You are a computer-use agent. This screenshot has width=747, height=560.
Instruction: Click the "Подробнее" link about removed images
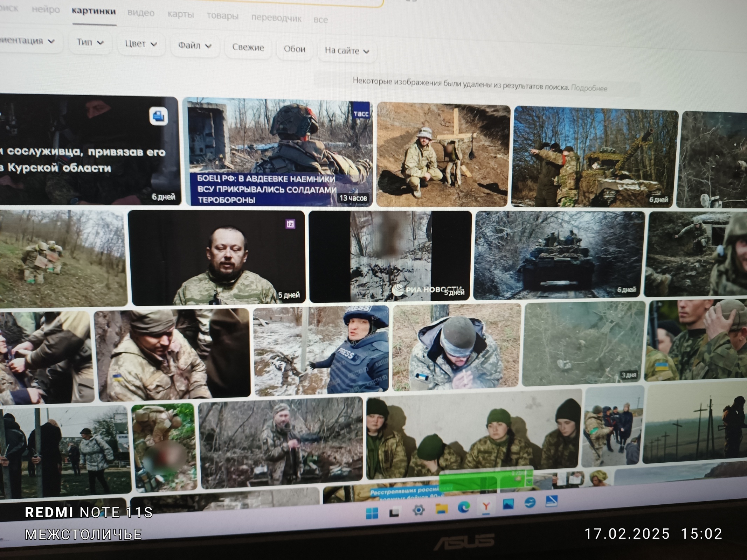point(591,89)
